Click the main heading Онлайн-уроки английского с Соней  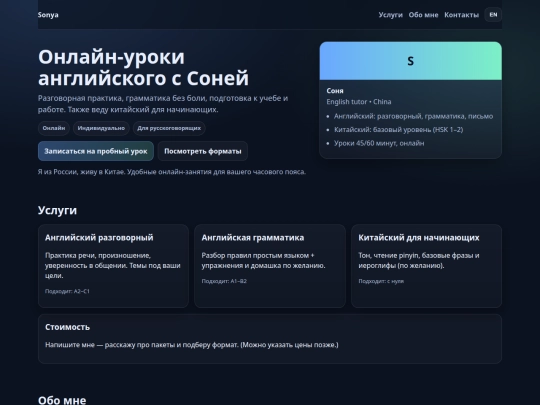coord(143,67)
